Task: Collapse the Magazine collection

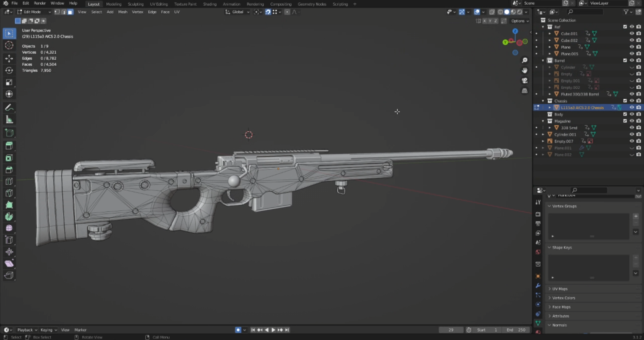Action: click(x=543, y=121)
